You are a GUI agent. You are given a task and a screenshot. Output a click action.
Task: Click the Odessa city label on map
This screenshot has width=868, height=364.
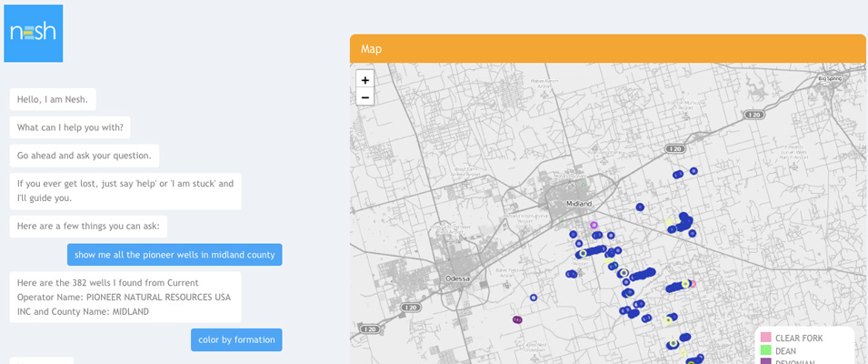(x=458, y=278)
